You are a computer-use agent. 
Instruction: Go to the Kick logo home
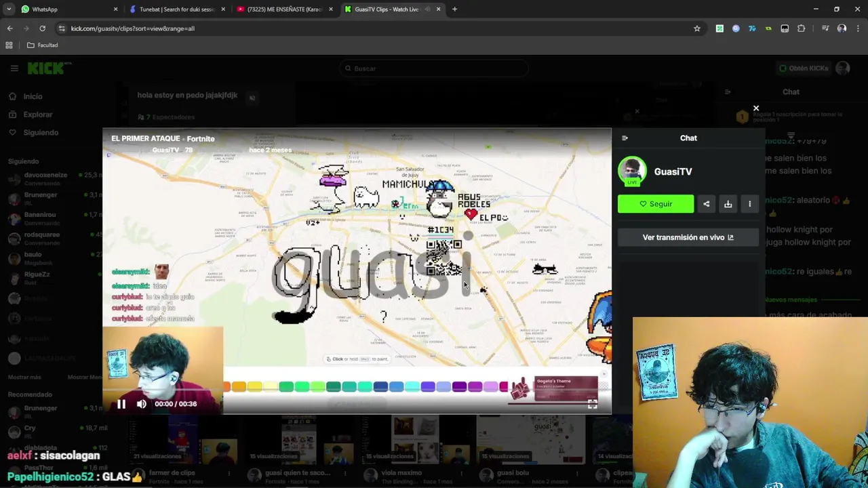tap(48, 68)
